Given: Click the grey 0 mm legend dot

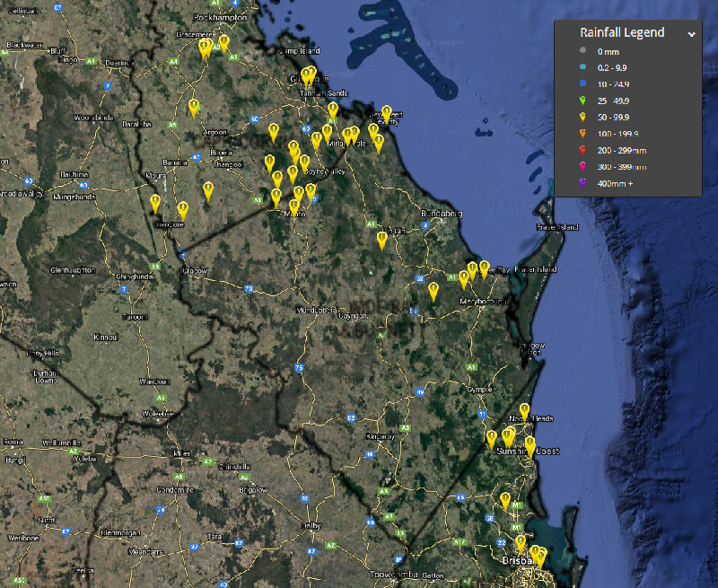Looking at the screenshot, I should [582, 50].
